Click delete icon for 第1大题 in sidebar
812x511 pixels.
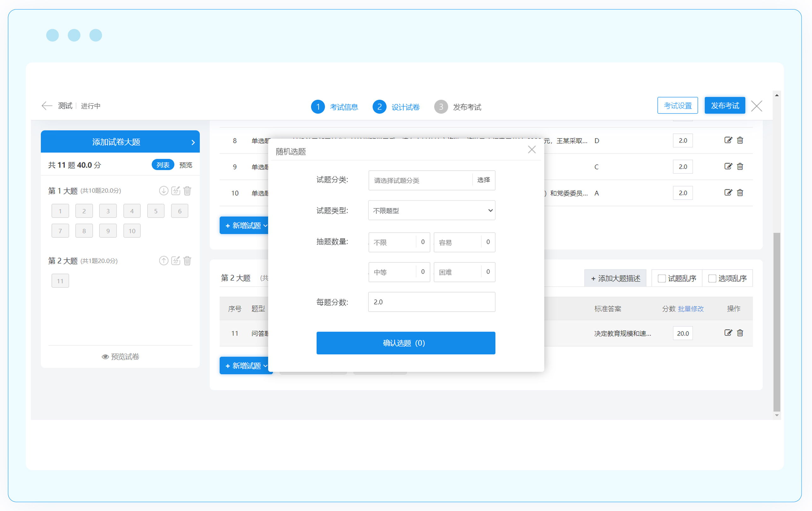[x=187, y=191]
